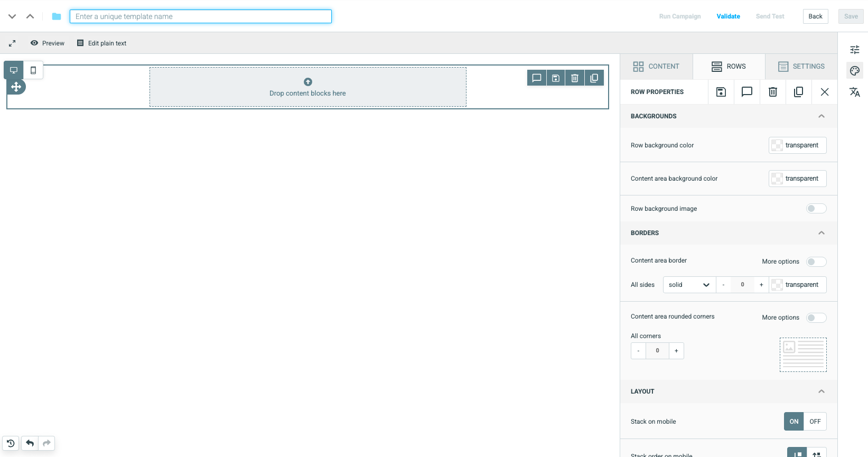Collapse the Backgrounds section
The height and width of the screenshot is (457, 868).
822,116
